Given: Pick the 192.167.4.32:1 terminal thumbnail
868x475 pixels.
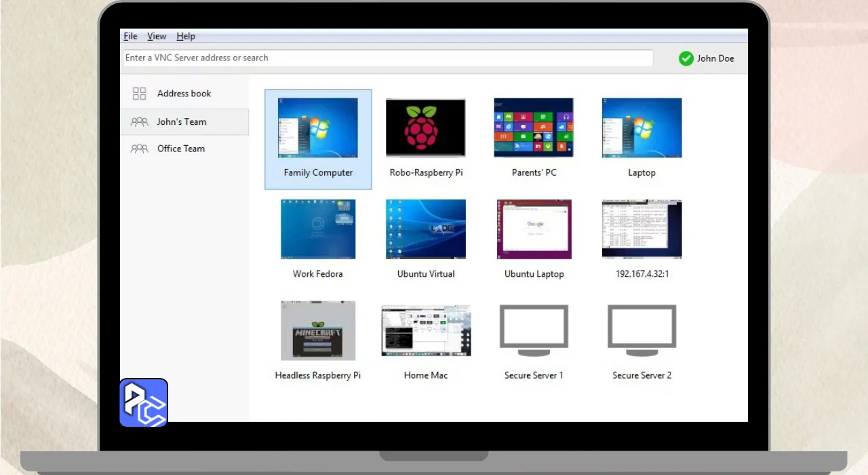Looking at the screenshot, I should pyautogui.click(x=642, y=229).
